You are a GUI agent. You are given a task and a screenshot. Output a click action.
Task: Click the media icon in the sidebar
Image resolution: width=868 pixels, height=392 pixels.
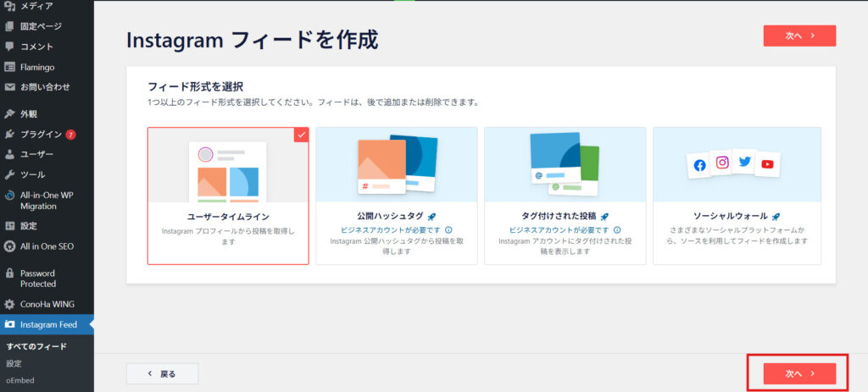coord(9,6)
